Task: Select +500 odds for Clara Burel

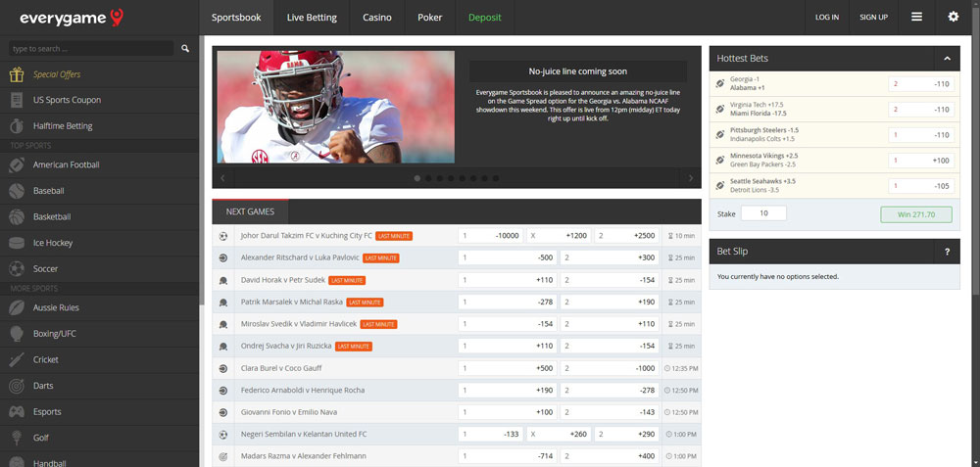Action: (508, 368)
